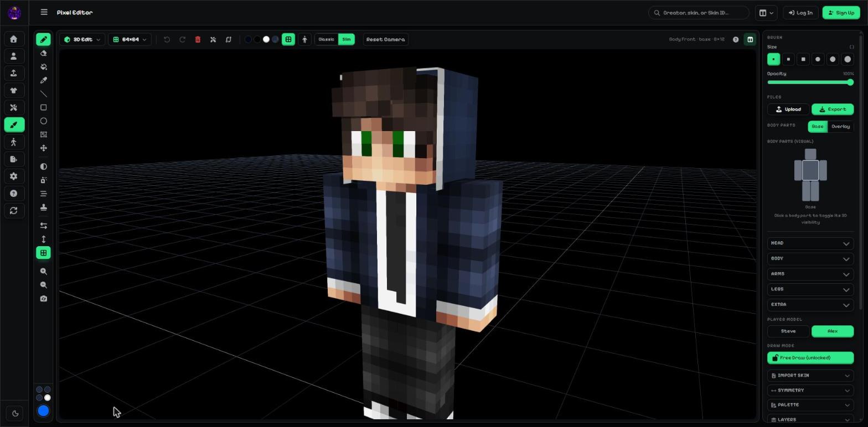Select the circle shape tool
This screenshot has height=427, width=868.
tap(43, 121)
